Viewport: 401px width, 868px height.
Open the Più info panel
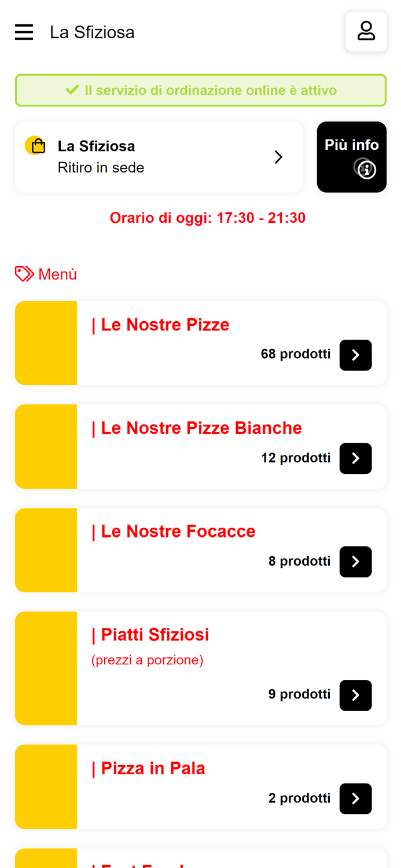(352, 156)
